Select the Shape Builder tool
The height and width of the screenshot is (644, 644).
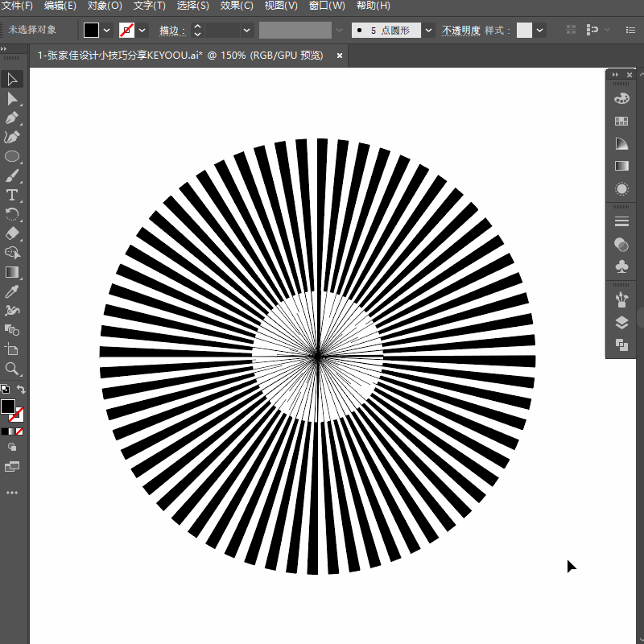coord(12,253)
